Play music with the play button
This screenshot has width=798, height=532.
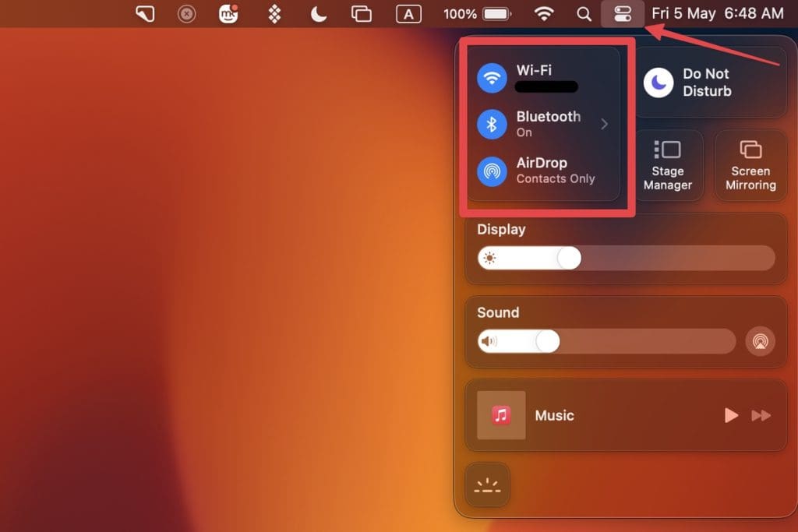click(x=731, y=416)
